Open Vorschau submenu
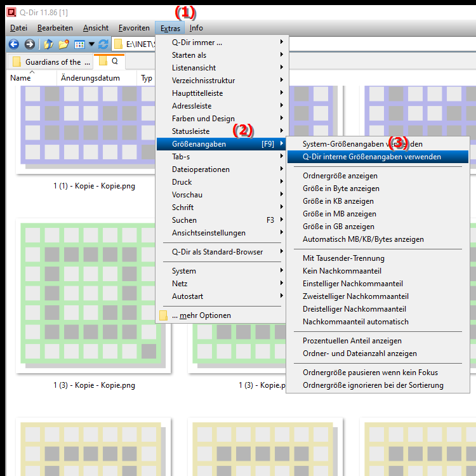Screen dimensions: 476x476 tap(221, 195)
